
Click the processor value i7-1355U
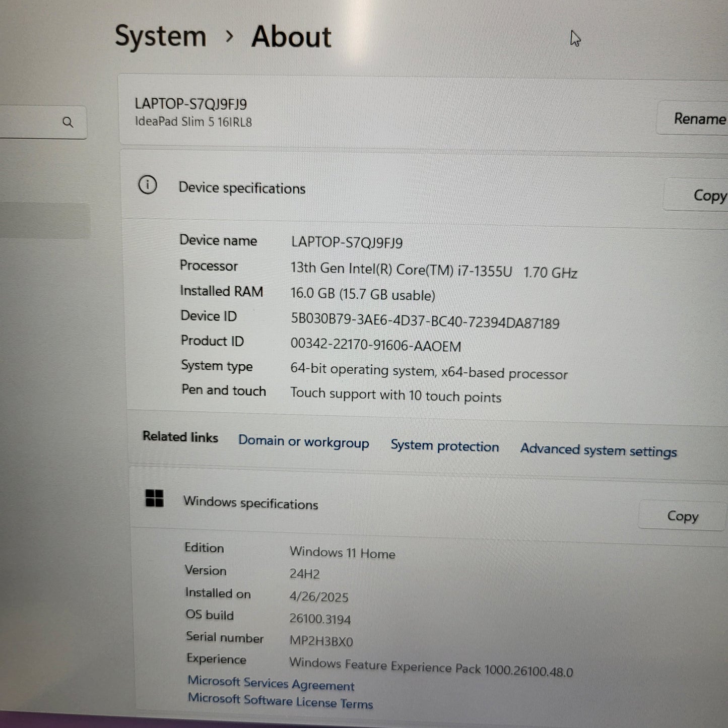tap(434, 270)
